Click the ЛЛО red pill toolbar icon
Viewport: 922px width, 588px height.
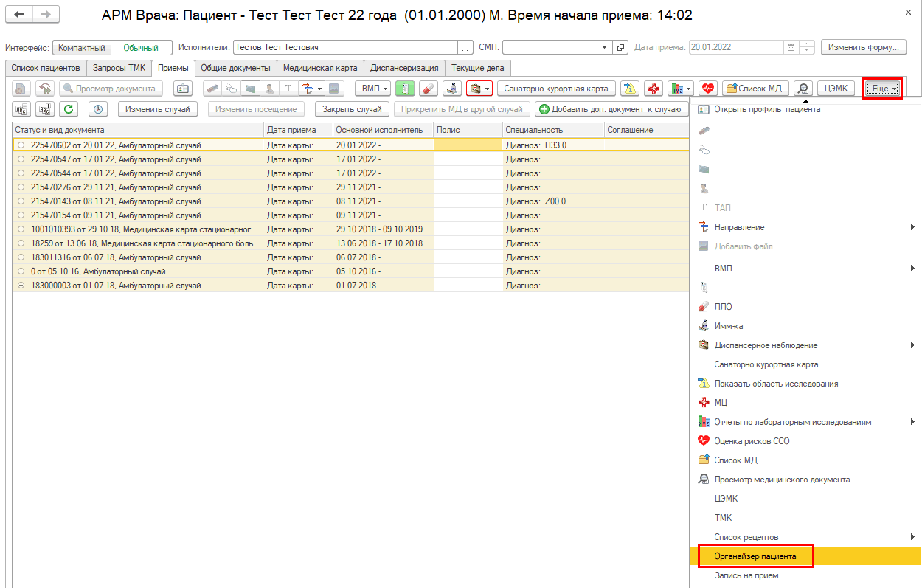pos(428,89)
